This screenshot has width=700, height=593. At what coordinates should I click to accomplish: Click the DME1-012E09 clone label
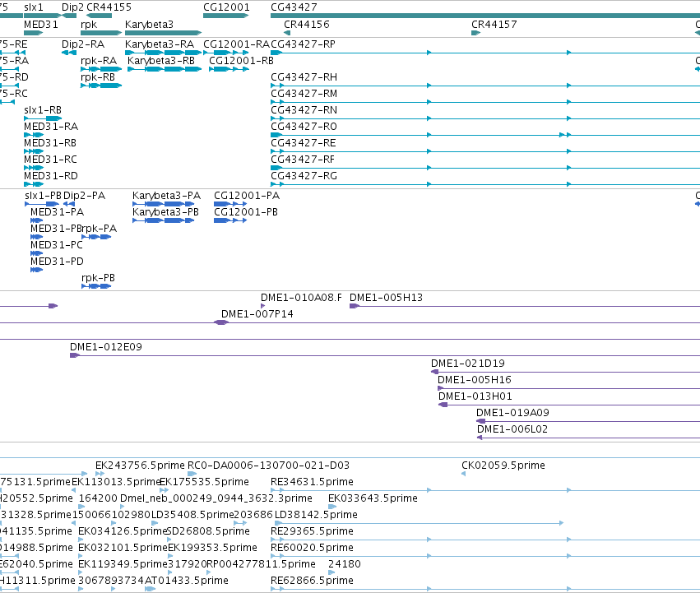coord(106,347)
